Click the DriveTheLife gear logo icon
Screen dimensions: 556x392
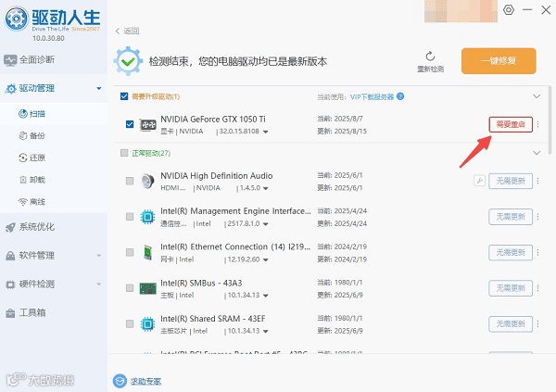pos(17,19)
